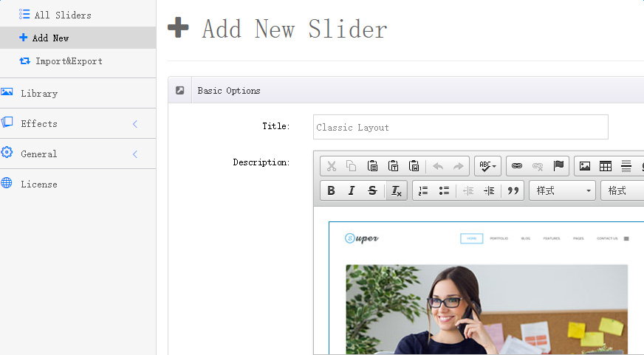
Task: Click the All Sliders list icon
Action: [24, 15]
